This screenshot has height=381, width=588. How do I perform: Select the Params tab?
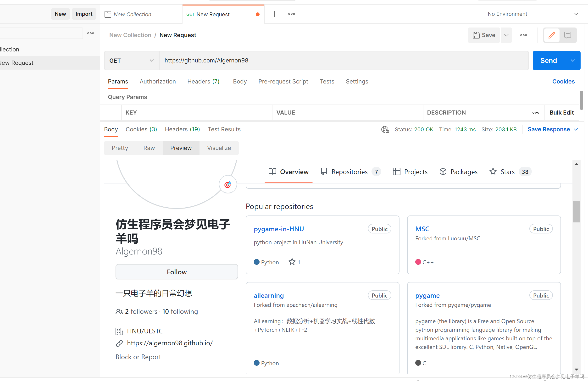point(118,82)
